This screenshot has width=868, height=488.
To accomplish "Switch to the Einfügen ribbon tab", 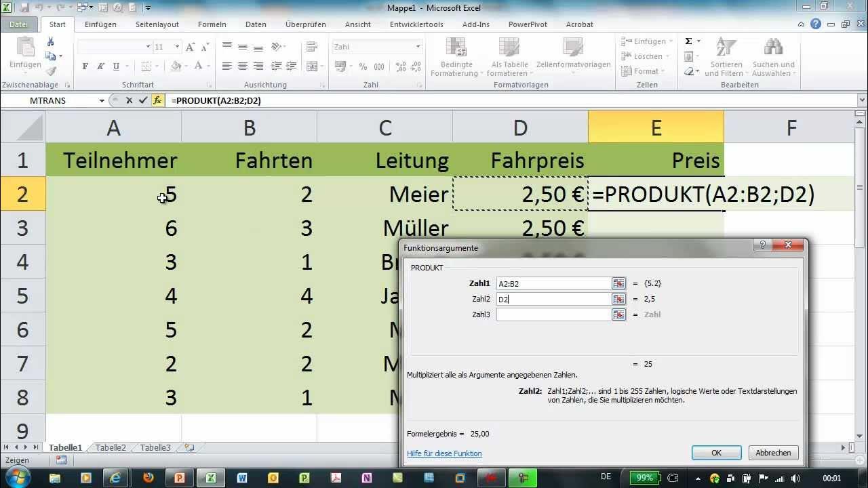I will coord(100,24).
